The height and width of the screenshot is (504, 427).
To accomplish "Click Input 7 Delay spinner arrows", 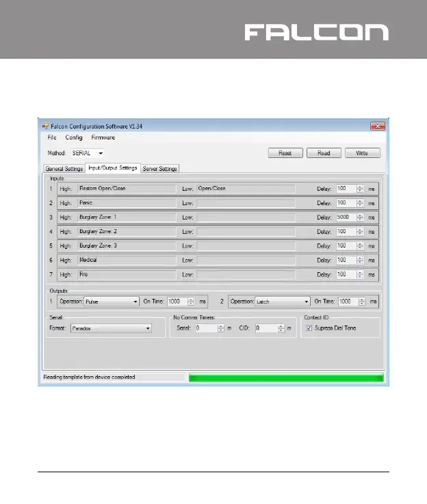I will point(360,274).
